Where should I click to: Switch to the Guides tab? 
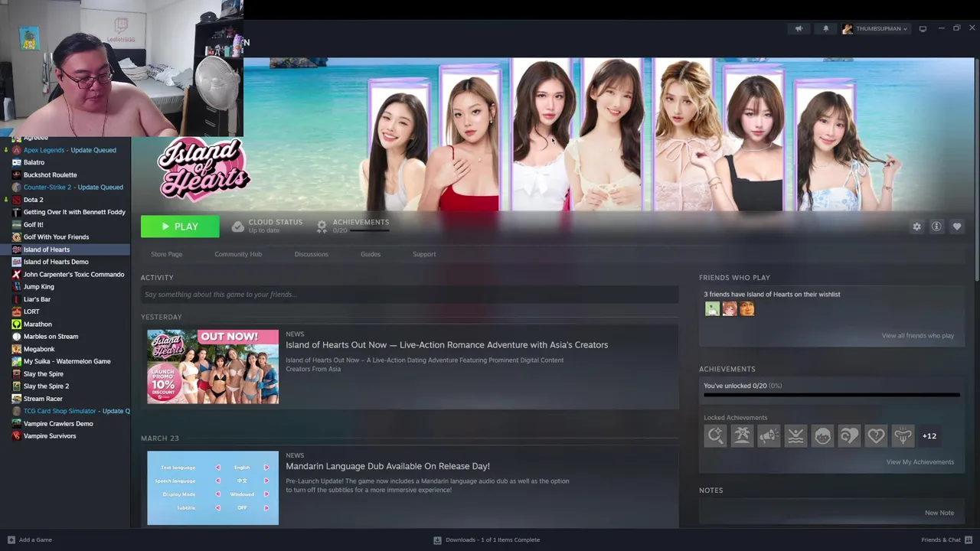tap(371, 254)
